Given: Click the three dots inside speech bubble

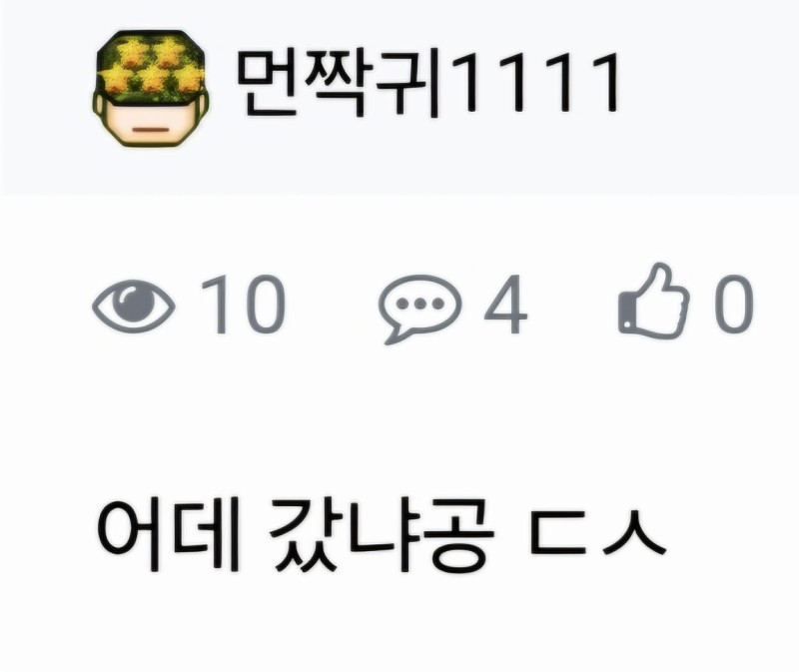Looking at the screenshot, I should tap(420, 305).
